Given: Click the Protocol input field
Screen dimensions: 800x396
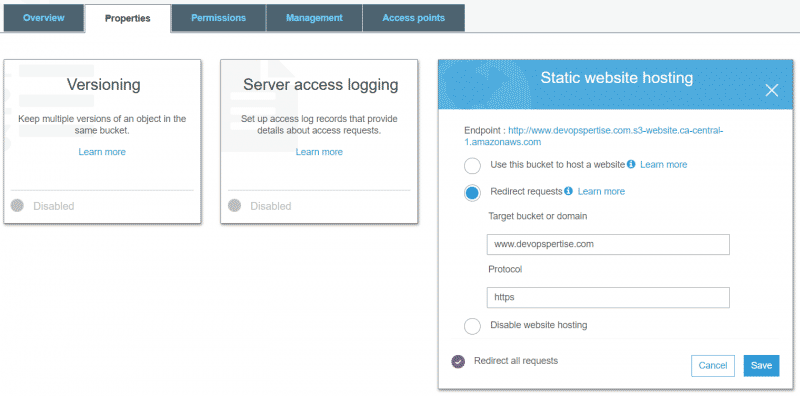Looking at the screenshot, I should tap(608, 297).
